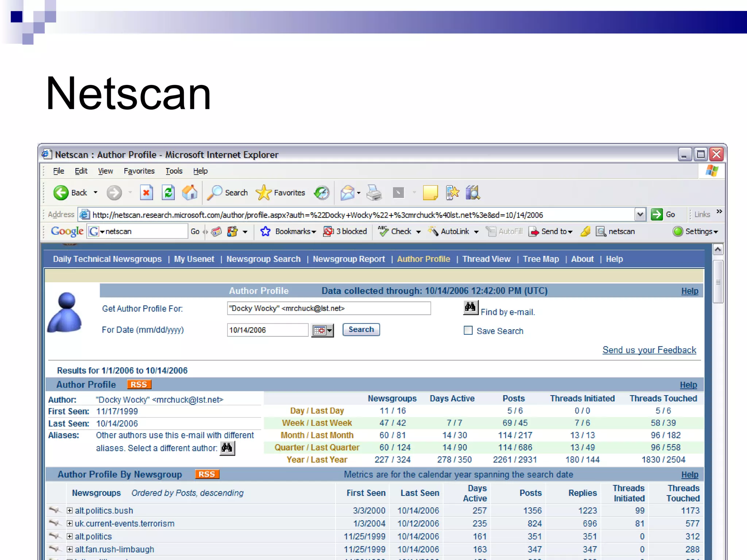Screen dimensions: 747x560
Task: Open the History clock icon
Action: [321, 192]
